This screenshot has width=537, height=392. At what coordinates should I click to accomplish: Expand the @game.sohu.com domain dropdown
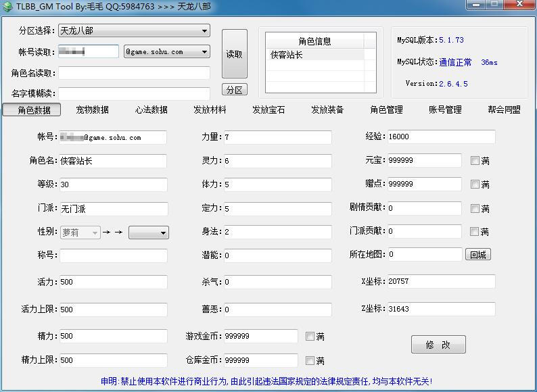[204, 52]
